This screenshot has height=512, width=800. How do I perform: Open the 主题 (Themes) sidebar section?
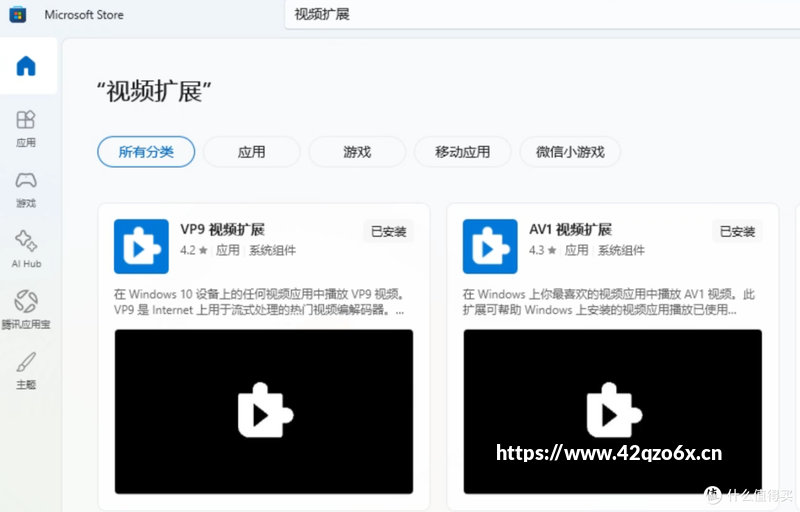(x=26, y=371)
